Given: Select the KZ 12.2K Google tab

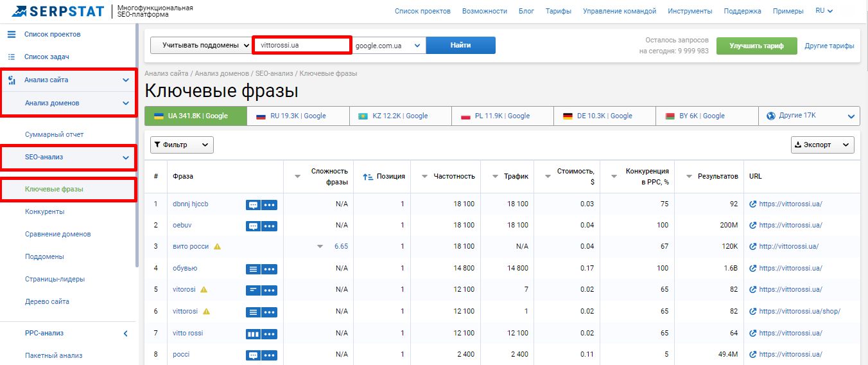Looking at the screenshot, I should click(x=401, y=116).
